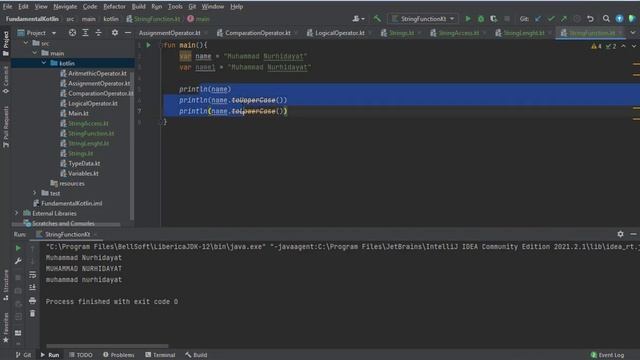Show hidden editor tabs via the chevron
640x360 pixels.
633,33
